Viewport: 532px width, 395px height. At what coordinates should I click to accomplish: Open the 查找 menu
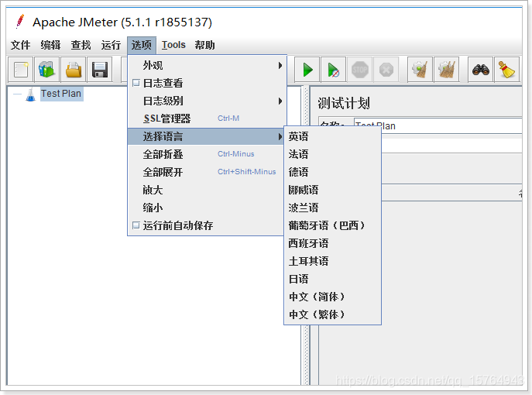click(81, 45)
